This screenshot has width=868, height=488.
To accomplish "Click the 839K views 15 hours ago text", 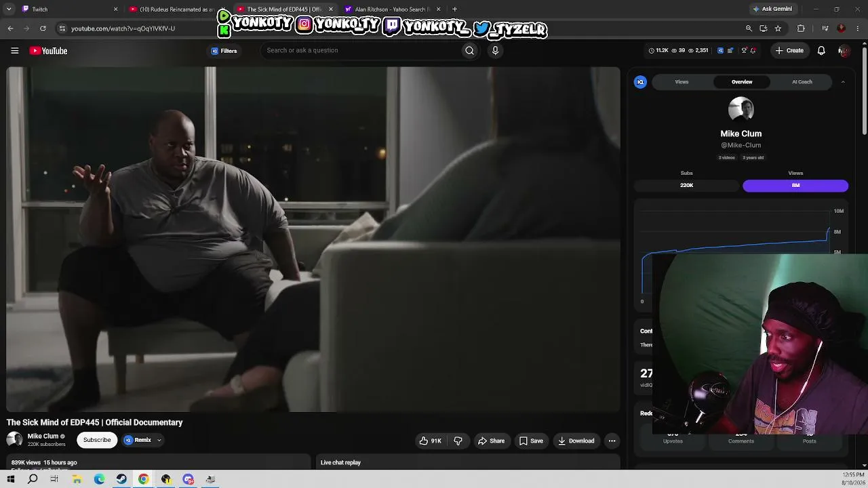I will pyautogui.click(x=44, y=462).
